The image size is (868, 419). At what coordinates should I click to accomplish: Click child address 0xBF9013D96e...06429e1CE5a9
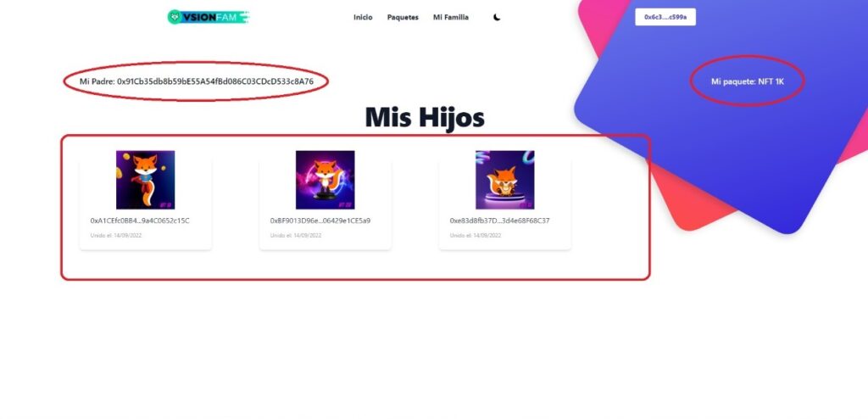[x=320, y=221]
